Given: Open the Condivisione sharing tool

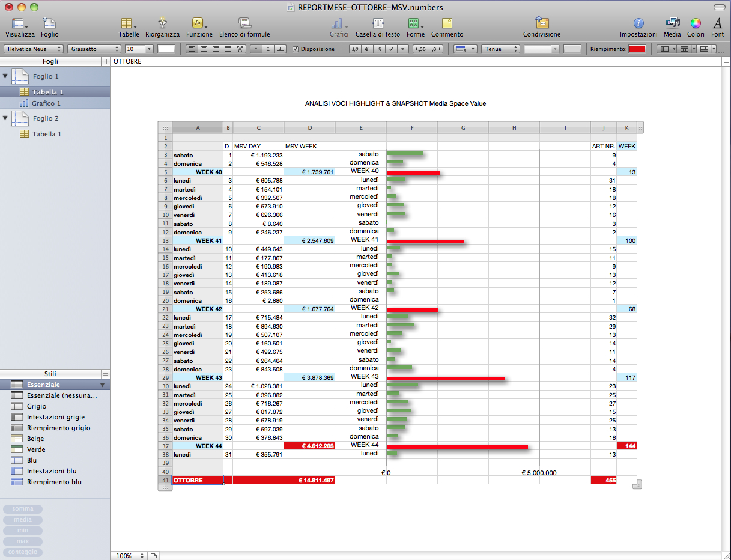Looking at the screenshot, I should pyautogui.click(x=542, y=23).
